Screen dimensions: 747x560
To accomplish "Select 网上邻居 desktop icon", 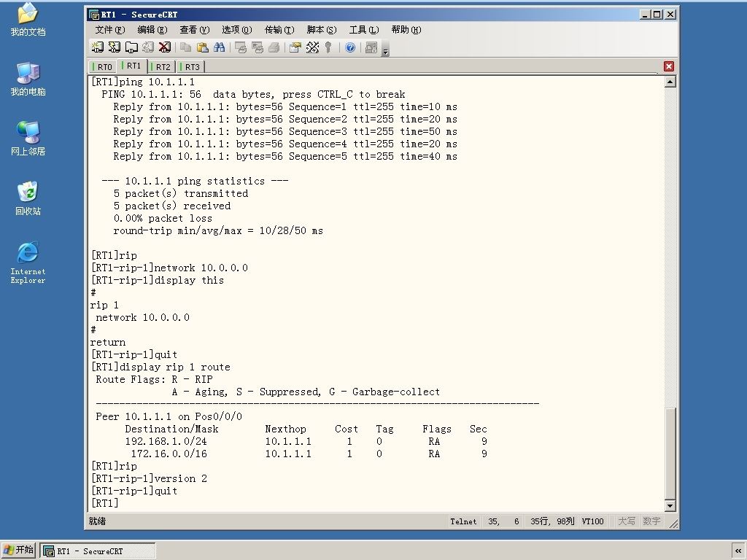I will (x=28, y=139).
